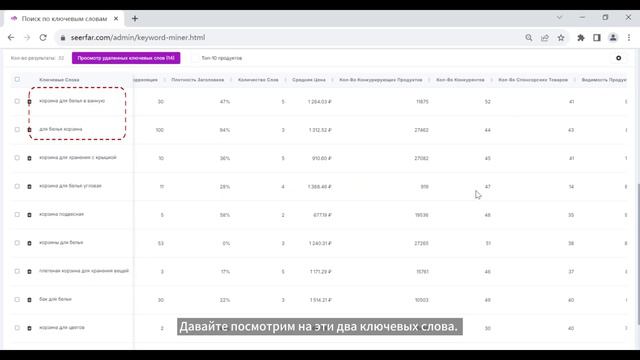
Task: Click competing products value '11875'
Action: click(422, 102)
